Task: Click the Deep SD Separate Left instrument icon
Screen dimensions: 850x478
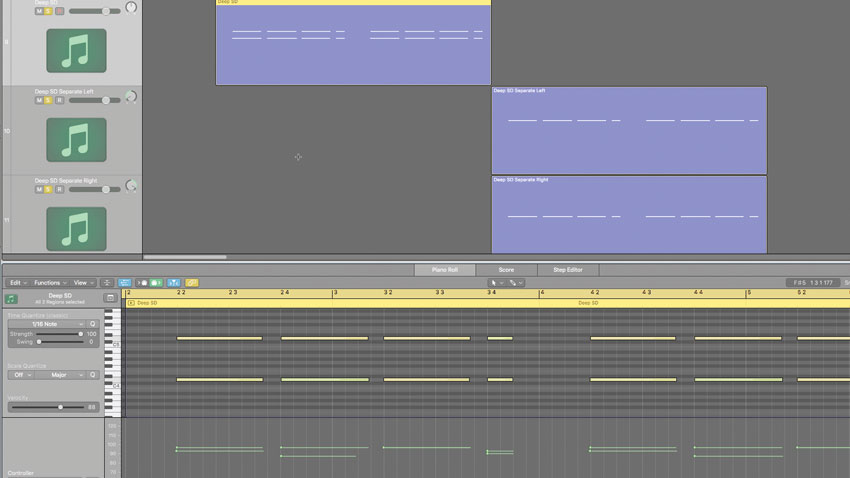Action: 76,140
